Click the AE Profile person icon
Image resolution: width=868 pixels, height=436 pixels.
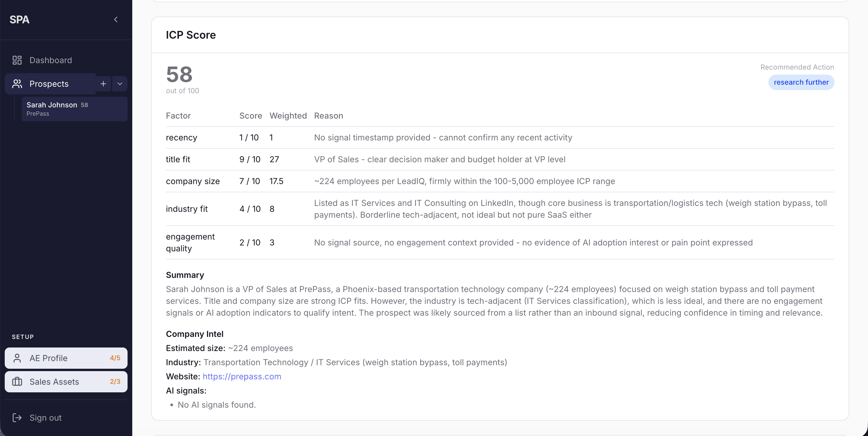pyautogui.click(x=17, y=358)
